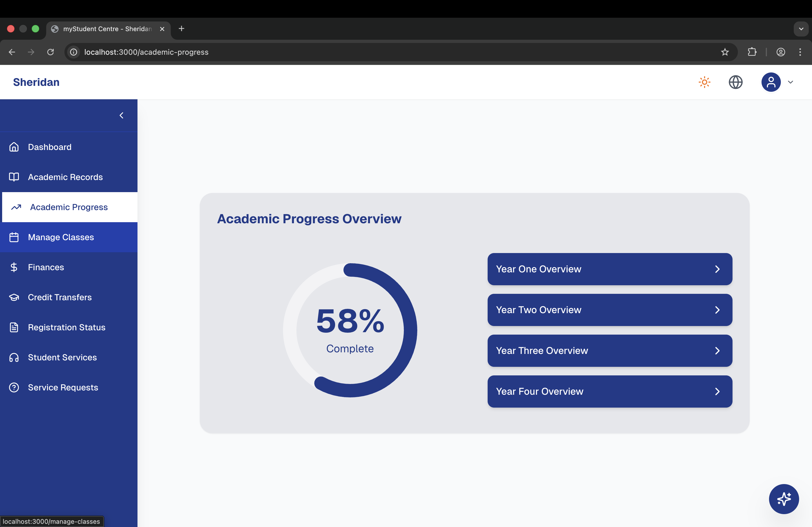The image size is (812, 527).
Task: Expand the Year One Overview chevron
Action: click(717, 269)
